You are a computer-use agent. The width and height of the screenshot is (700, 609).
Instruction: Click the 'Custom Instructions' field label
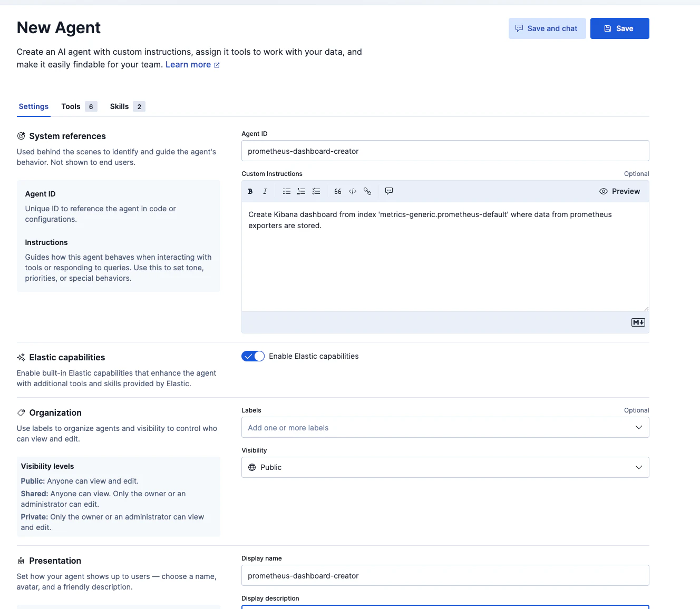click(272, 174)
